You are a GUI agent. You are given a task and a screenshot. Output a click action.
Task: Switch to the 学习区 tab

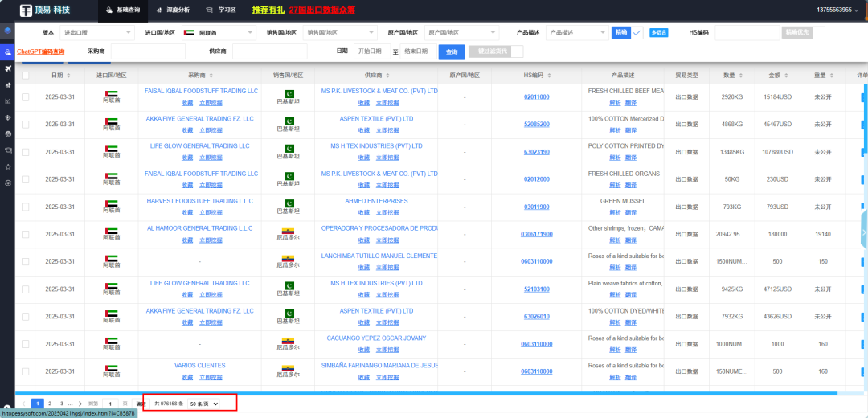pos(220,10)
